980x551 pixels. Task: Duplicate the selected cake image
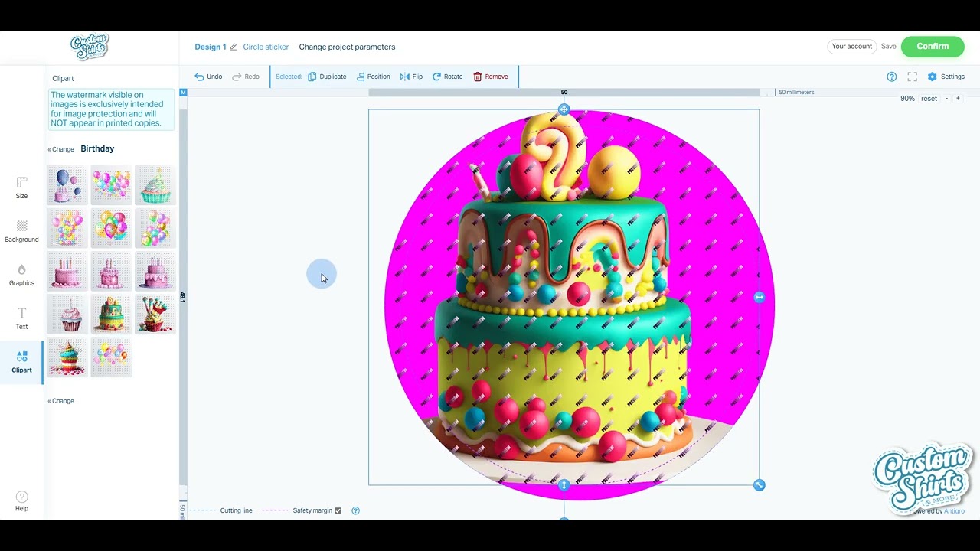click(327, 77)
